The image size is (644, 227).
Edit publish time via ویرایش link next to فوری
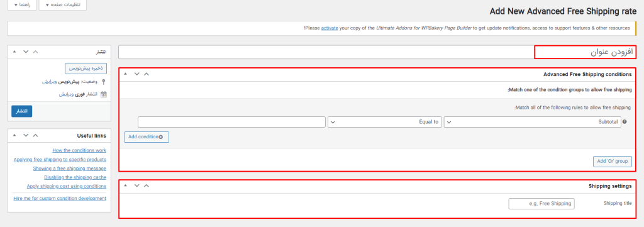pyautogui.click(x=65, y=94)
